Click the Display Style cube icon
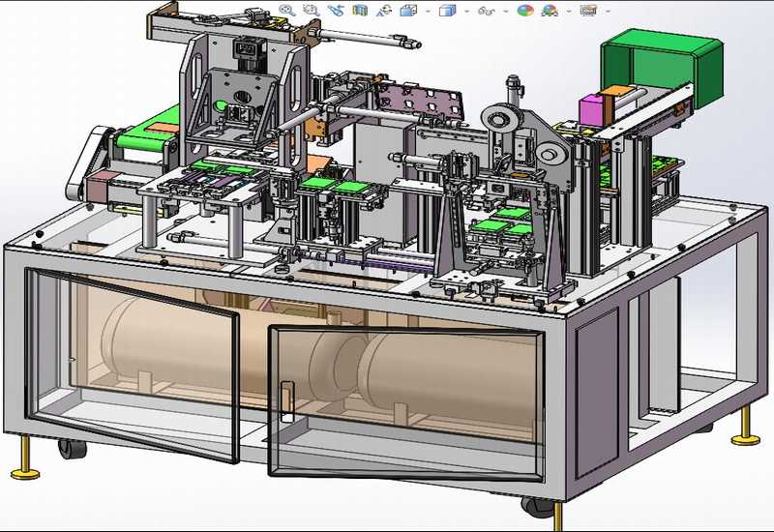The image size is (774, 532). [x=447, y=11]
